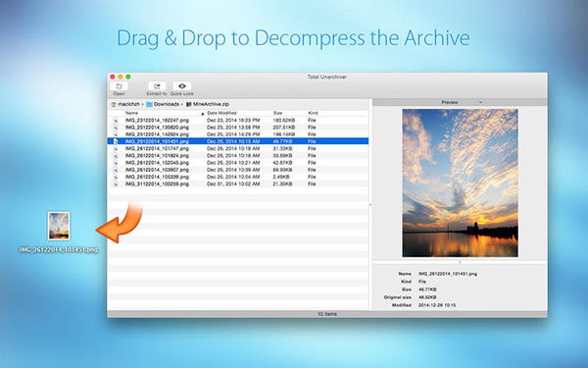Click the Extract to toolbar icon
The image size is (588, 368).
157,86
